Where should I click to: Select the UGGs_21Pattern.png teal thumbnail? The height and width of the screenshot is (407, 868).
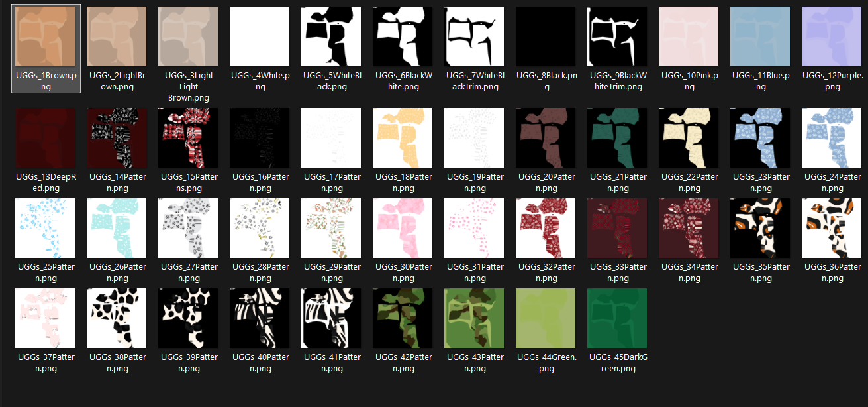[x=617, y=138]
